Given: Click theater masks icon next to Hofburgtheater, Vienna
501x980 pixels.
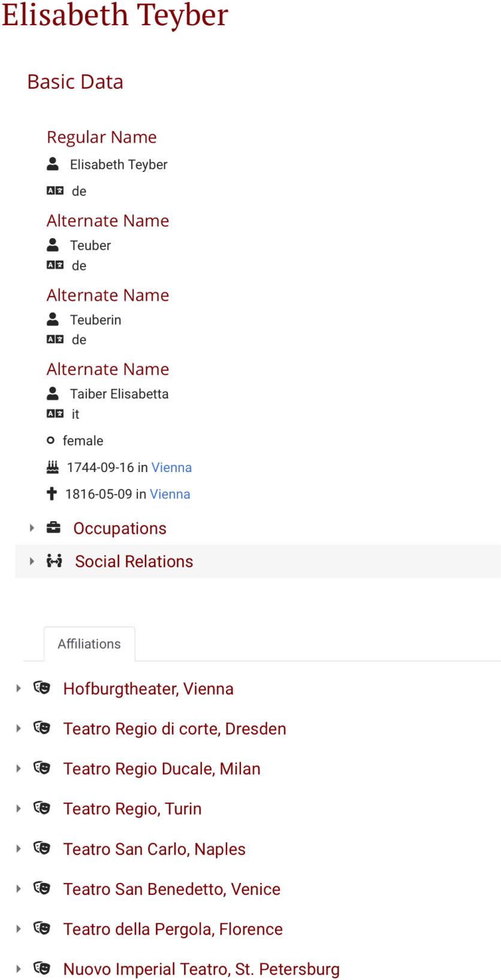Looking at the screenshot, I should [x=42, y=688].
